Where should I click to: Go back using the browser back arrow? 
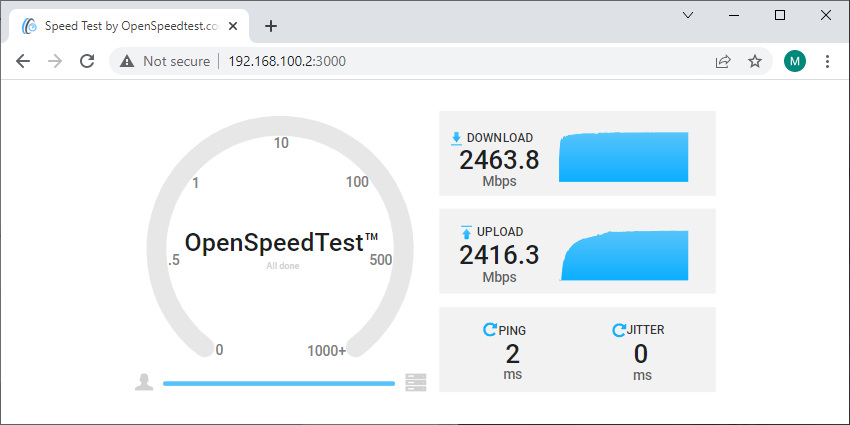click(x=23, y=61)
